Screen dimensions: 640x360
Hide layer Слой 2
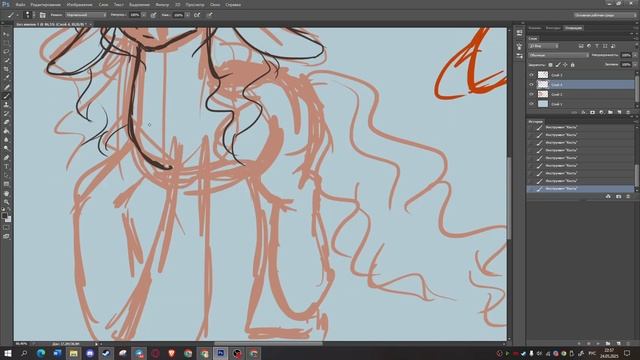pos(531,94)
